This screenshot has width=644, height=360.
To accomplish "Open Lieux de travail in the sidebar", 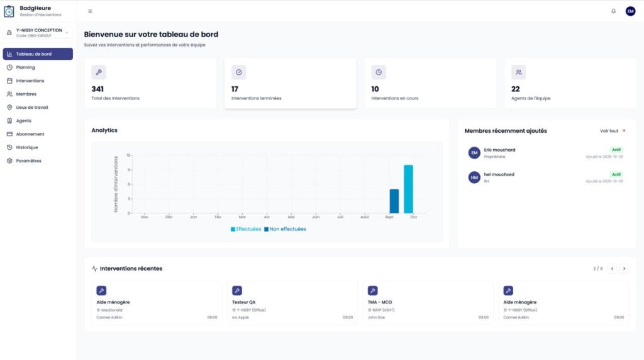I will click(31, 107).
